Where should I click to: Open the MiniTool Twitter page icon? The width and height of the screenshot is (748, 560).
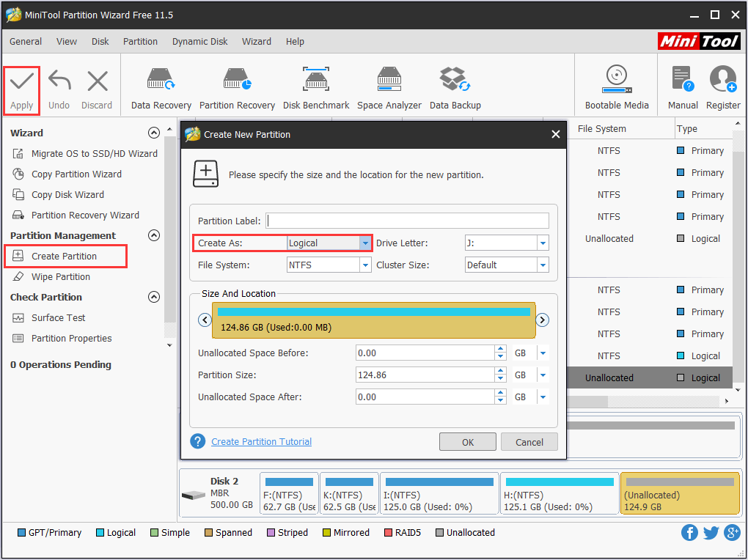coord(711,532)
